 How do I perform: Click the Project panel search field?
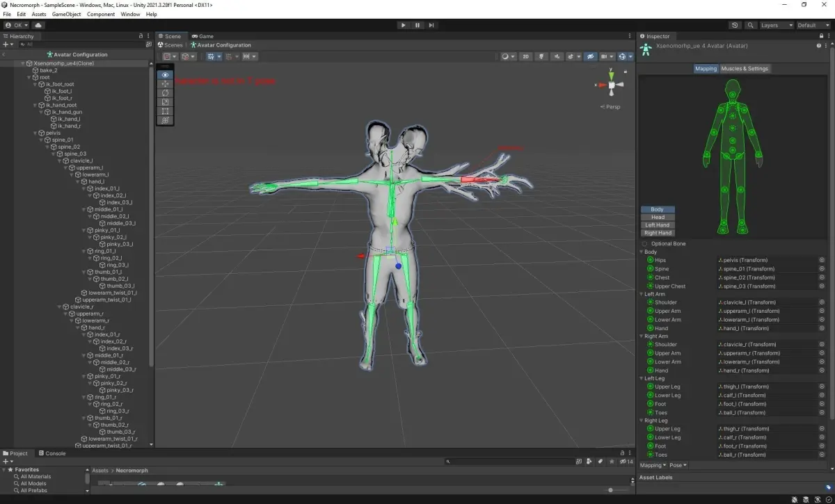509,461
